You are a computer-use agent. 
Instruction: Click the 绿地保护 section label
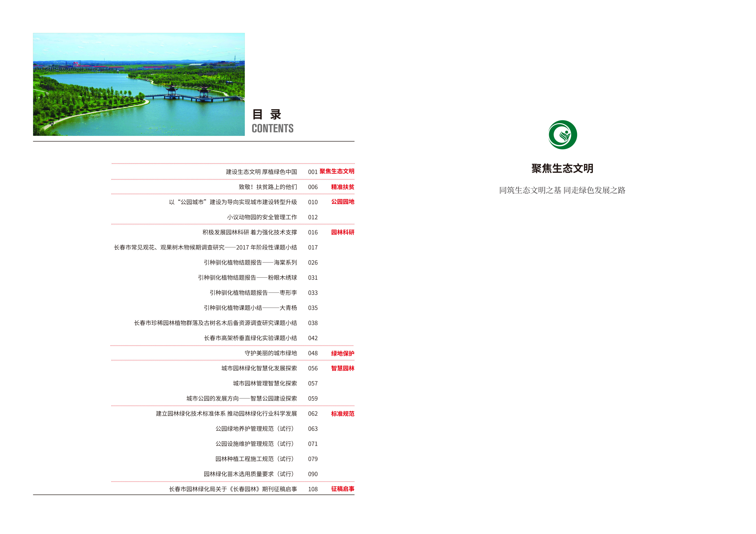point(342,353)
